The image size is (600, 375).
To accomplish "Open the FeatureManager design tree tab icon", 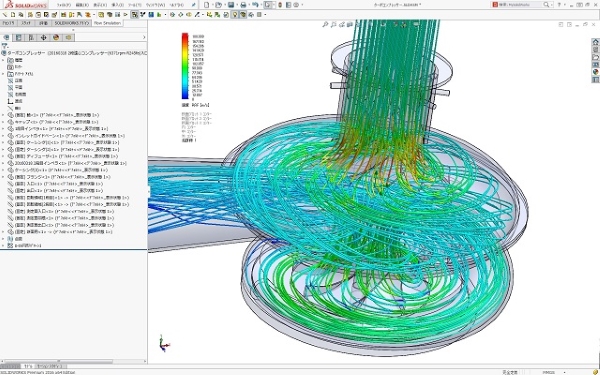I will pyautogui.click(x=6, y=38).
